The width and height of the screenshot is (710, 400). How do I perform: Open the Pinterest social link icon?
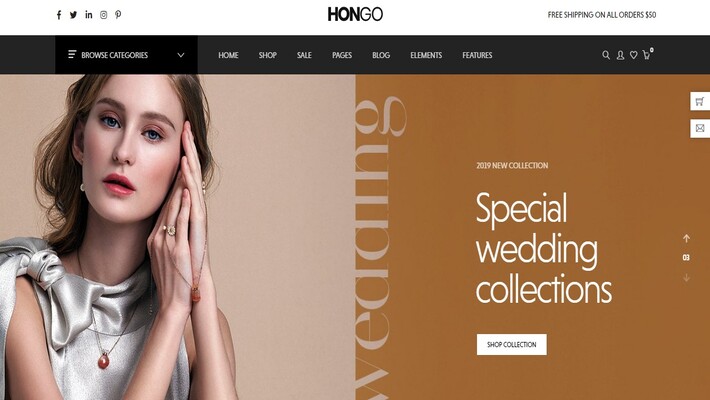pyautogui.click(x=118, y=14)
